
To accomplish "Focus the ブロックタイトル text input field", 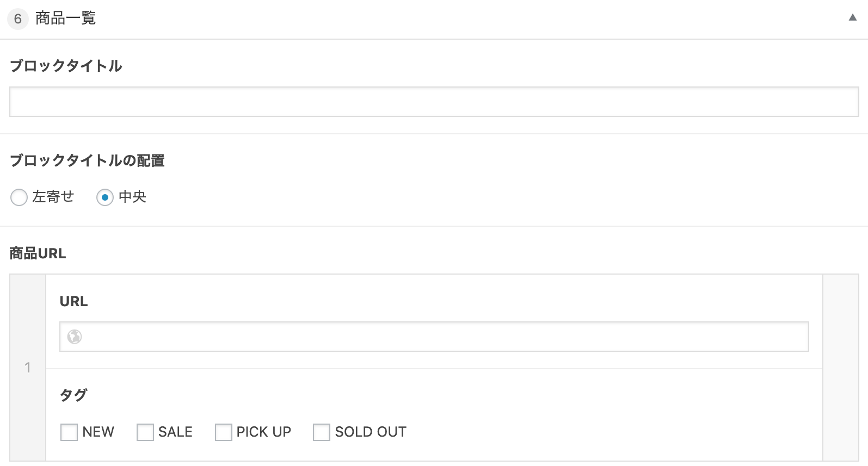I will pyautogui.click(x=434, y=102).
